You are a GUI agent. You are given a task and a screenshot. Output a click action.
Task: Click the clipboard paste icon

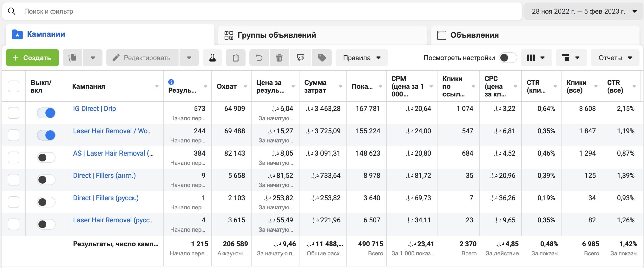[236, 58]
